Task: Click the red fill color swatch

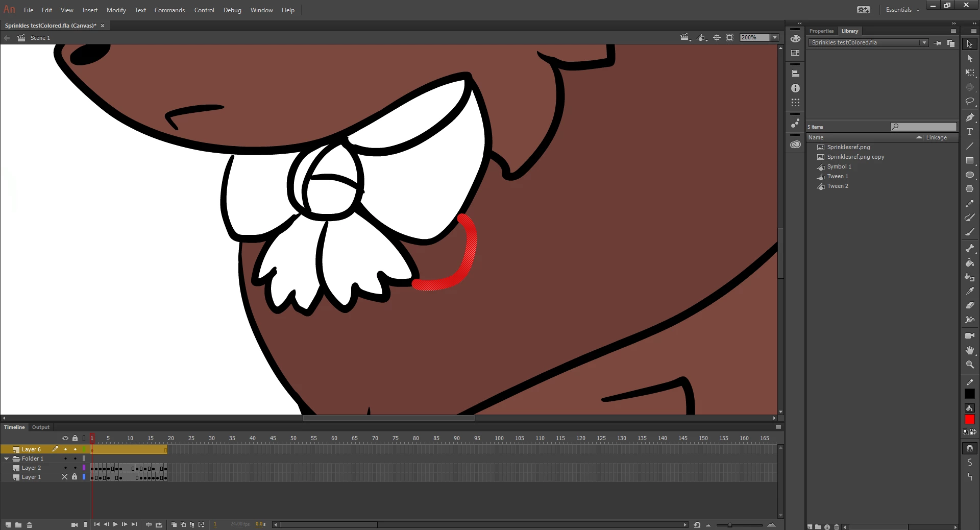Action: pyautogui.click(x=970, y=419)
